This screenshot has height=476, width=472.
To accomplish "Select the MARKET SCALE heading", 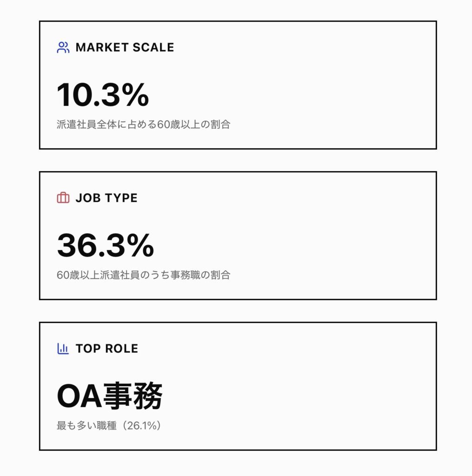I will tap(125, 47).
